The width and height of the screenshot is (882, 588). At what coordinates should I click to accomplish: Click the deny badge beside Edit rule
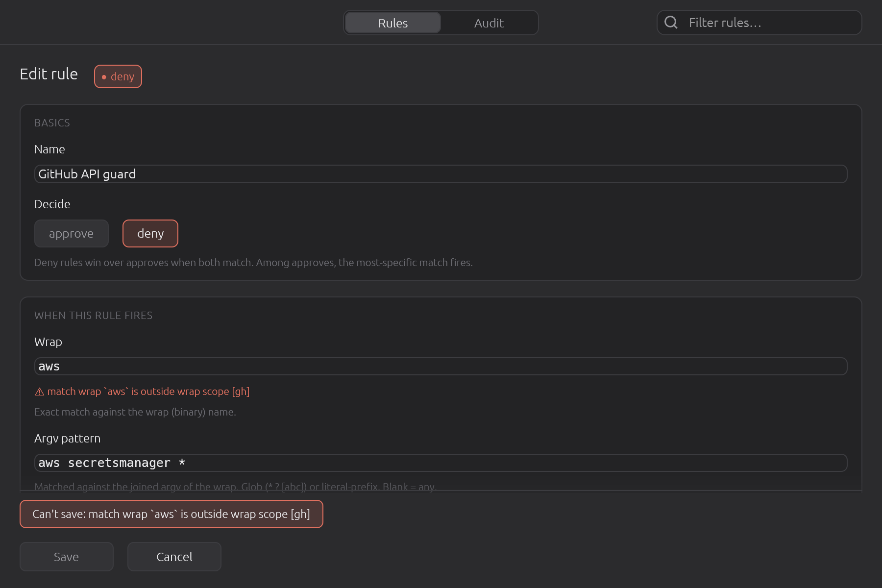118,76
